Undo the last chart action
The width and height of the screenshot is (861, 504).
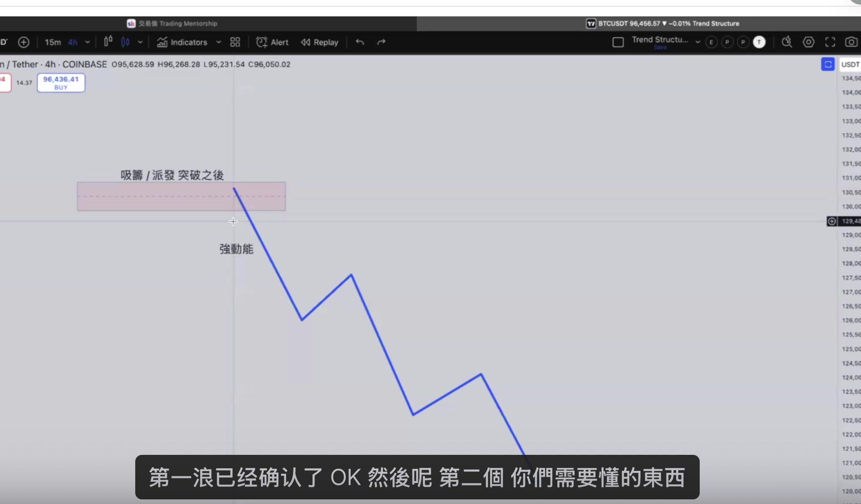click(360, 42)
